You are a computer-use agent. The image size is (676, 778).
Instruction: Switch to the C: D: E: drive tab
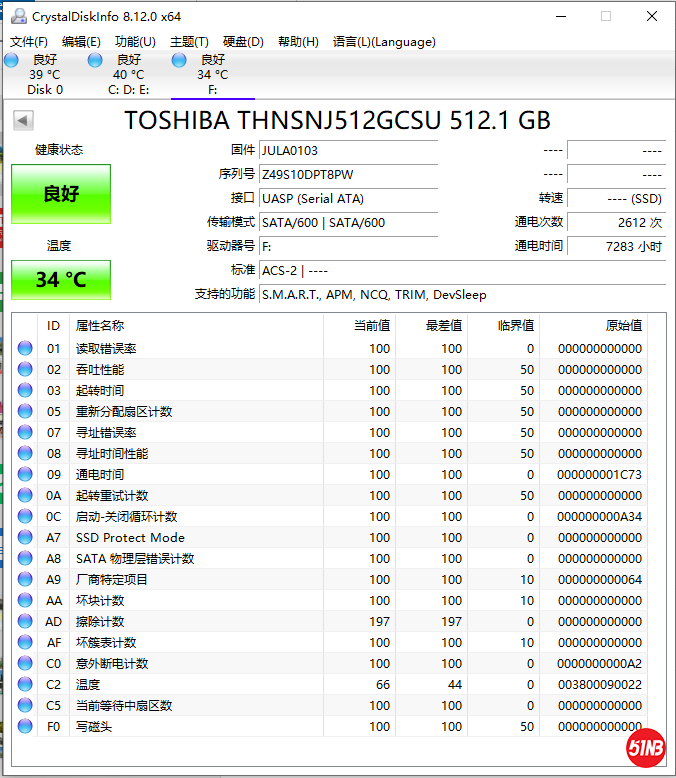[128, 75]
